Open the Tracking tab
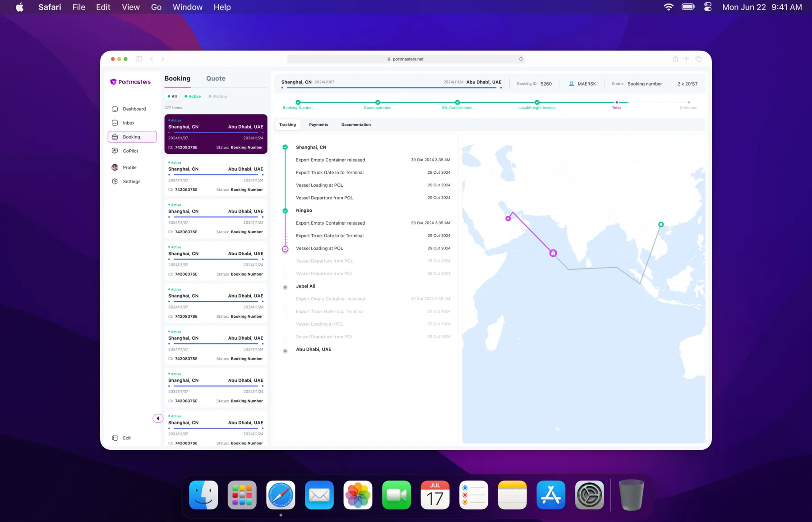The height and width of the screenshot is (522, 812). click(x=287, y=125)
